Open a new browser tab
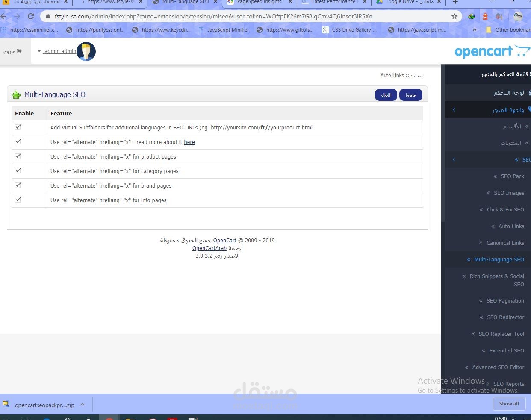The width and height of the screenshot is (531, 420). pyautogui.click(x=455, y=2)
